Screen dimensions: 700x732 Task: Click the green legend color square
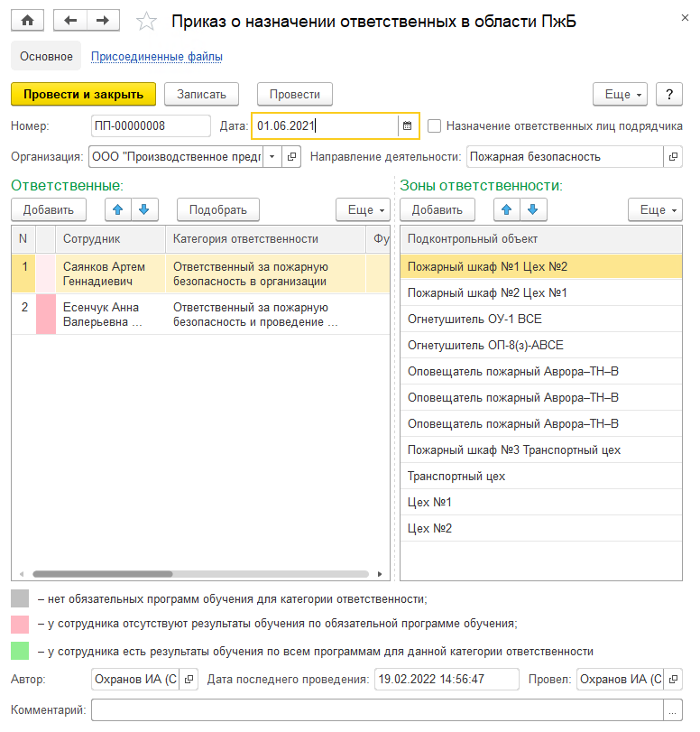tap(20, 651)
